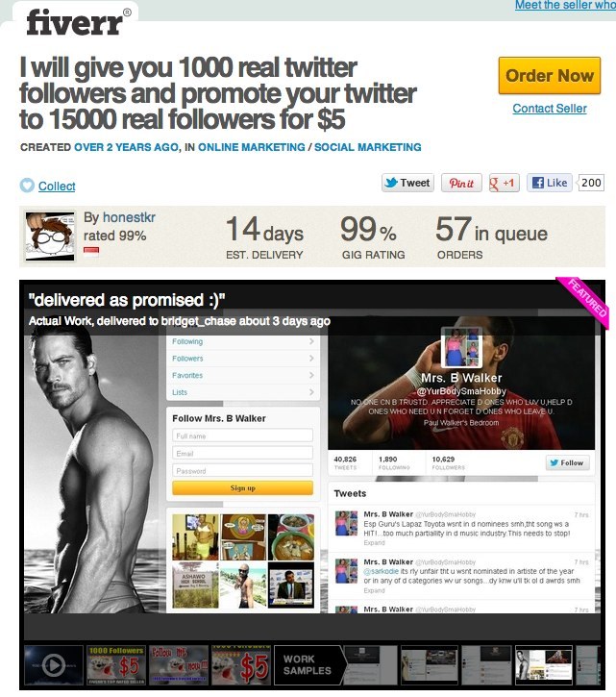Open the Contact Seller link
This screenshot has width=616, height=697.
[x=550, y=109]
